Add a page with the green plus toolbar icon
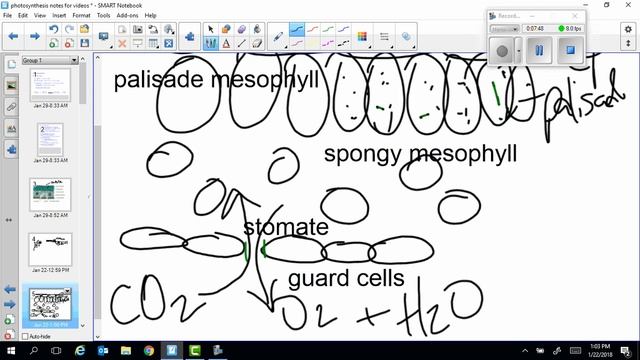This screenshot has width=640, height=360. pos(53,43)
